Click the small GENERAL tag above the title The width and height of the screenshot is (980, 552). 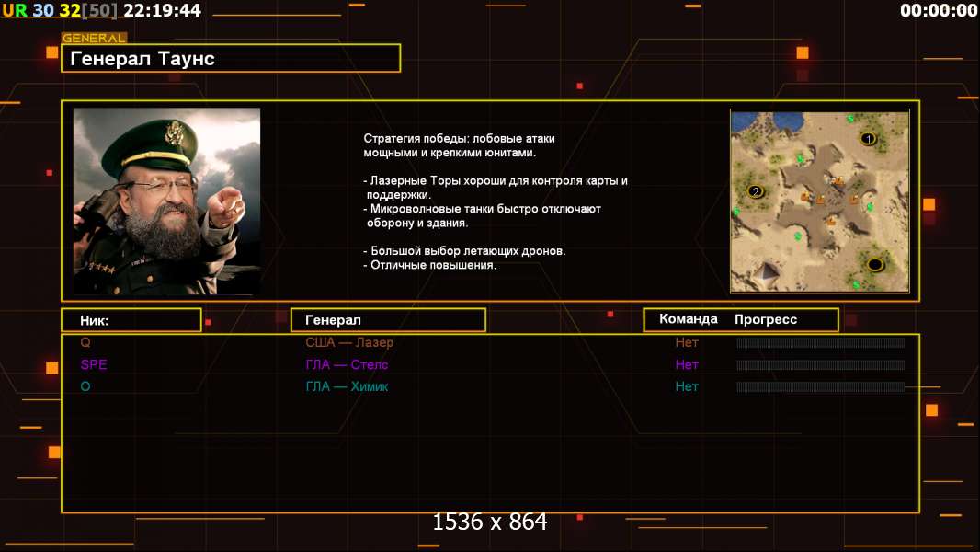(94, 39)
